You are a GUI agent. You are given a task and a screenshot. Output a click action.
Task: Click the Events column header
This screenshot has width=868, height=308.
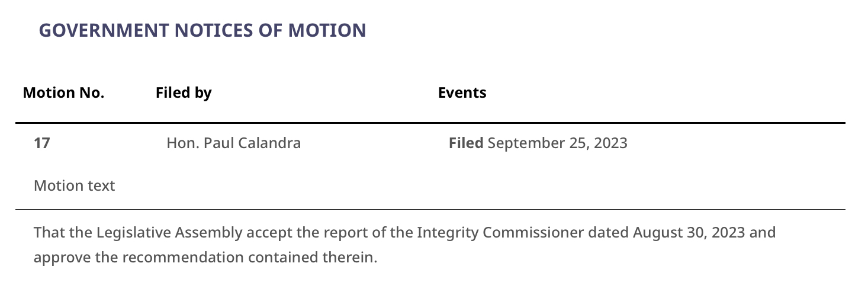[x=462, y=92]
